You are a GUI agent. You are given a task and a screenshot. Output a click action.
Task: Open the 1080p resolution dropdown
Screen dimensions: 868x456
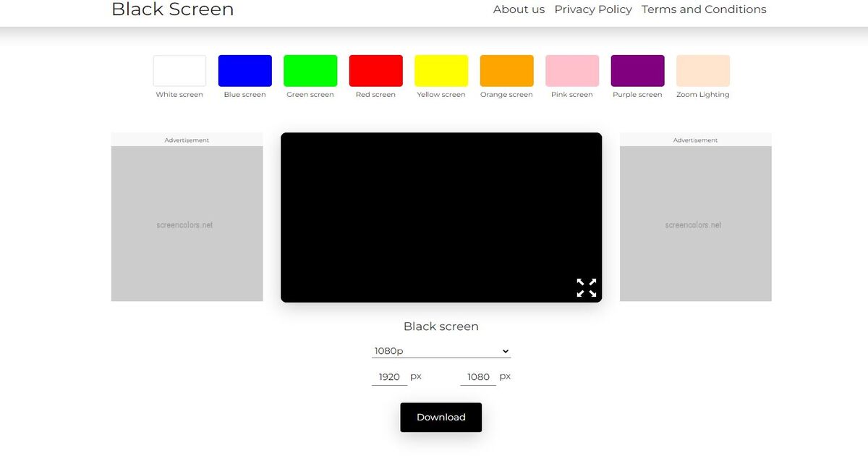[441, 350]
